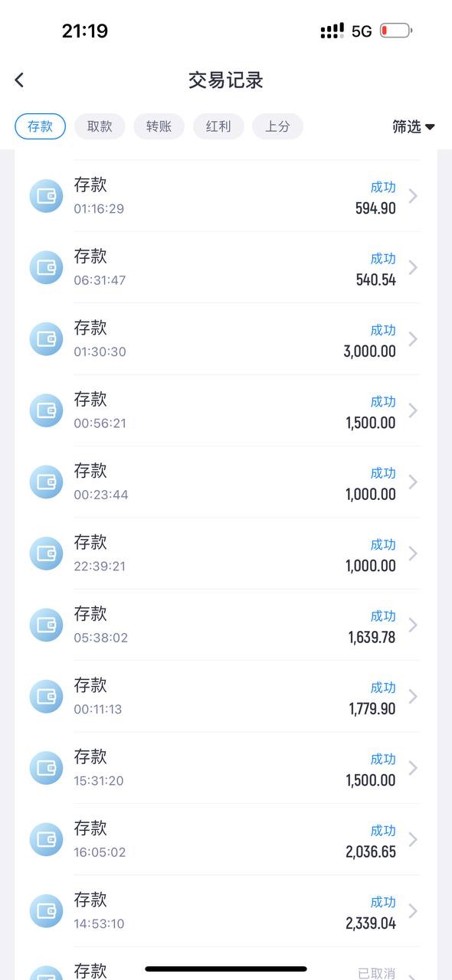
Task: Open the 筛选 filter dropdown
Action: coord(414,126)
